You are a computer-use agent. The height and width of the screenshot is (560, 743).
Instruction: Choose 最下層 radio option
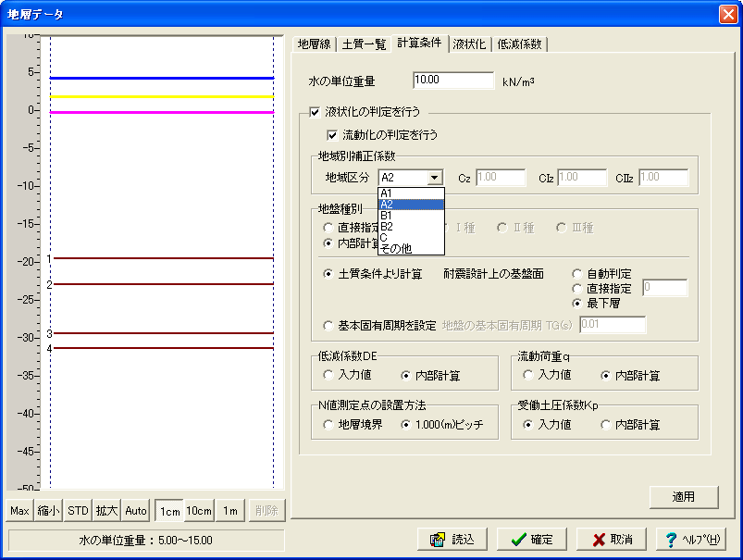pyautogui.click(x=576, y=304)
